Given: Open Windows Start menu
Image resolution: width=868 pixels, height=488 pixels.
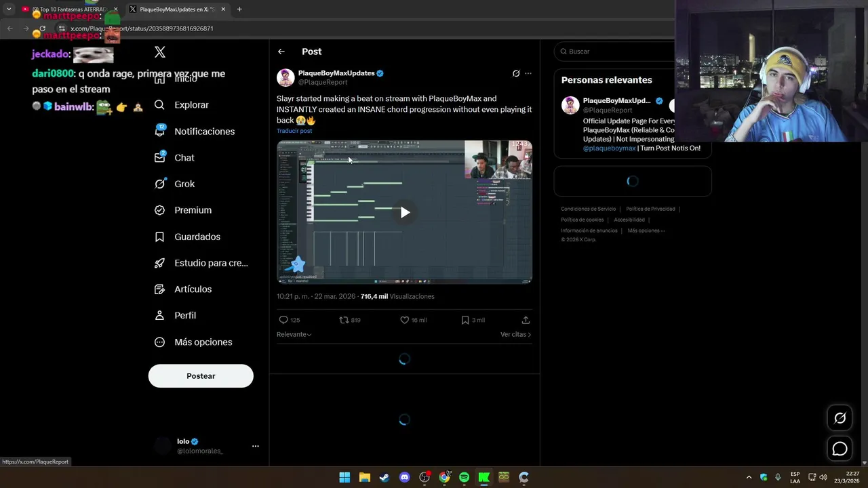Looking at the screenshot, I should (344, 477).
